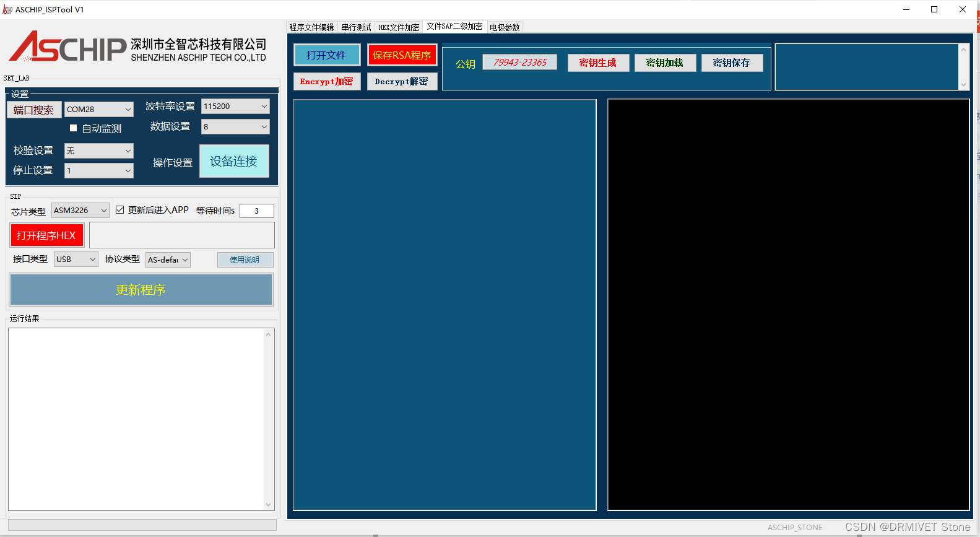The width and height of the screenshot is (980, 537).
Task: Click the top-right text box scroll down arrow
Action: point(963,85)
